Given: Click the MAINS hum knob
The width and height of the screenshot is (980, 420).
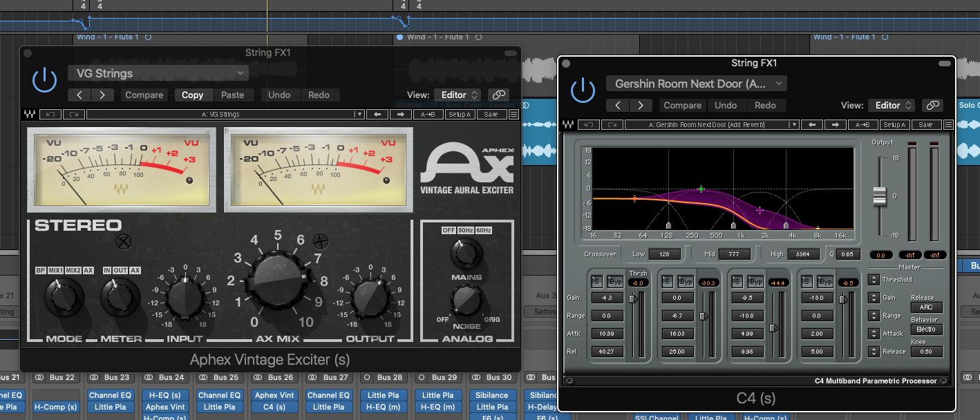Looking at the screenshot, I should point(467,255).
